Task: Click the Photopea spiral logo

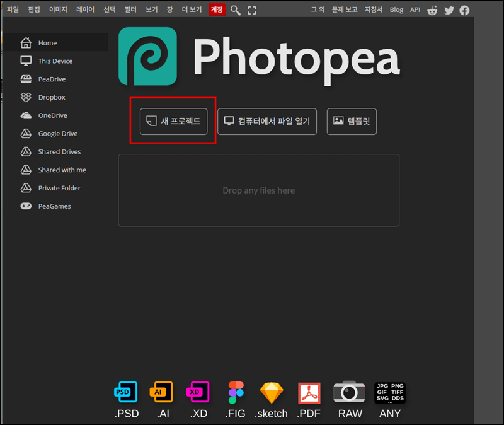Action: tap(147, 56)
